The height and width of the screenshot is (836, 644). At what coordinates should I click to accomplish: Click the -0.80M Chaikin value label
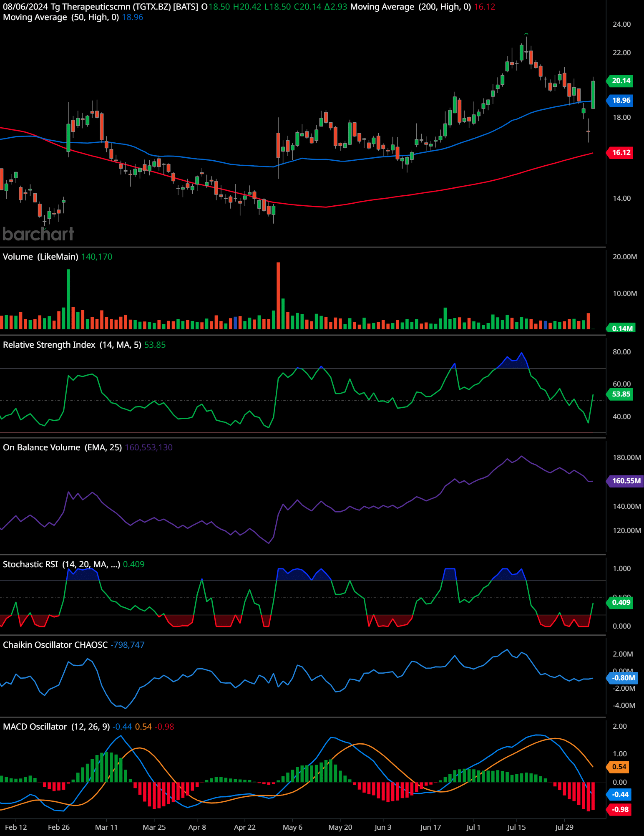pyautogui.click(x=623, y=678)
